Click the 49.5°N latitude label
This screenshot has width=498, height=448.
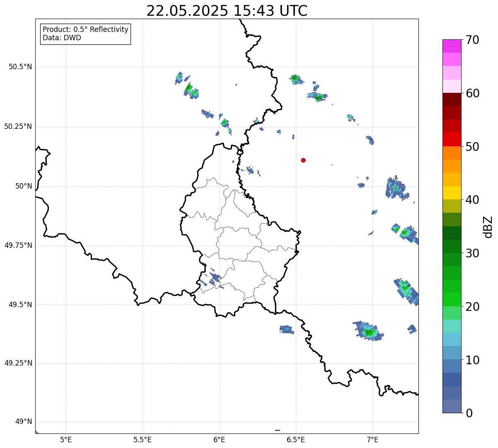(x=20, y=305)
